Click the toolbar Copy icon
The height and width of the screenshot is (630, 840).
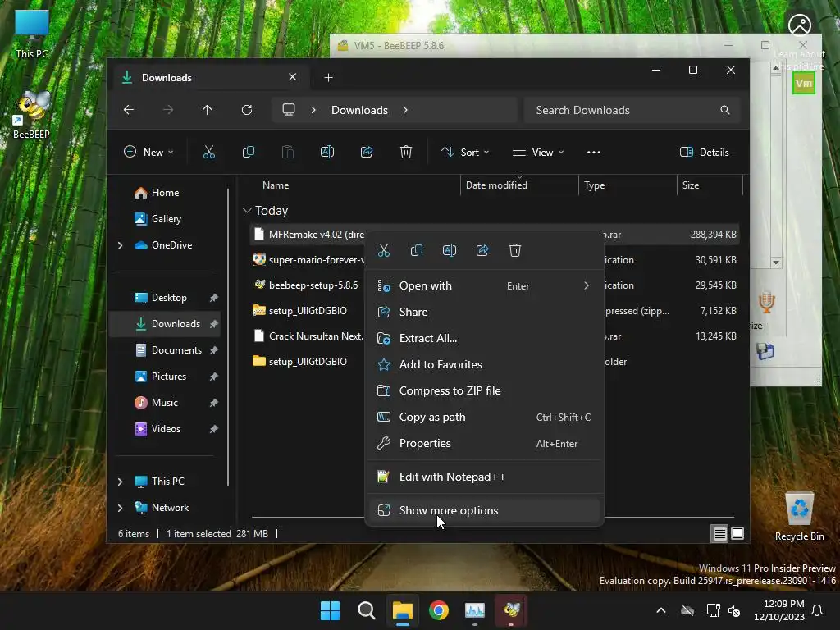248,152
